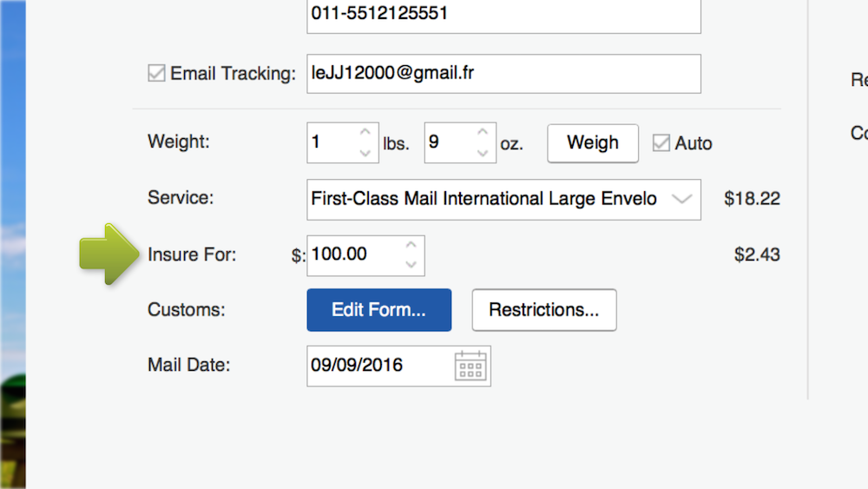Uncheck the Auto weigh checkbox

661,143
